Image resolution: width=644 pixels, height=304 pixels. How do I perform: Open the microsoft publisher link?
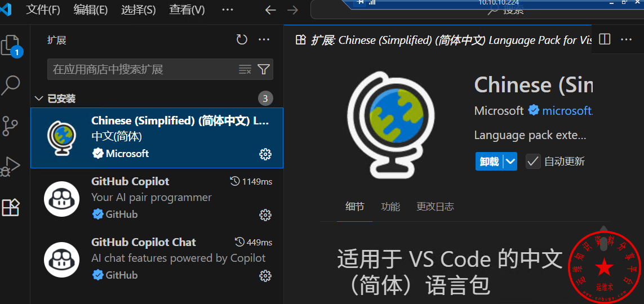click(x=567, y=110)
